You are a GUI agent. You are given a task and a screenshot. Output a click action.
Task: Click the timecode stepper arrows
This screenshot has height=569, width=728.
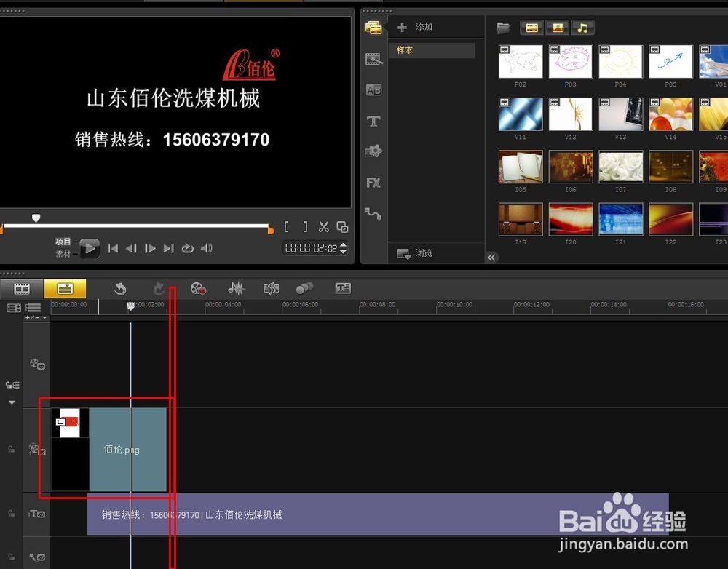tap(343, 248)
